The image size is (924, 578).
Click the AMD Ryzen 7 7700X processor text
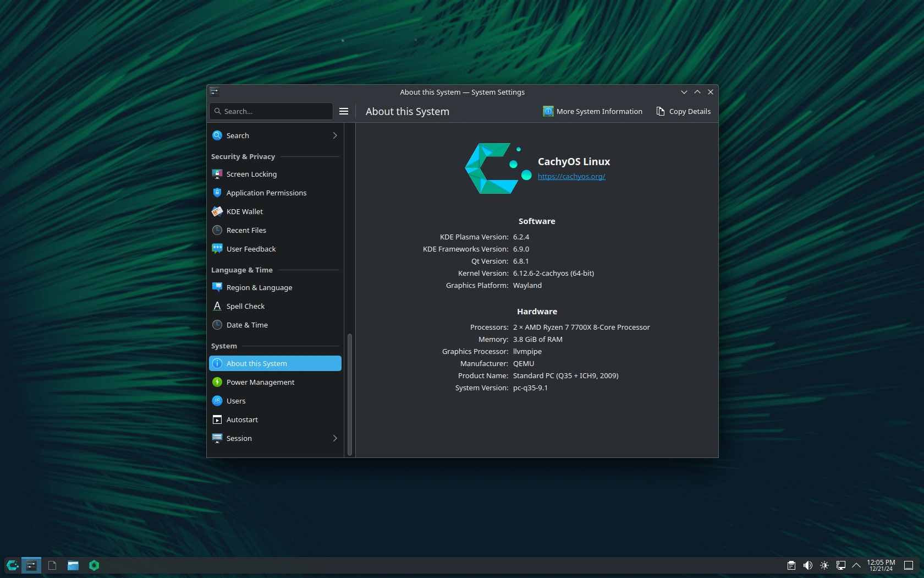tap(581, 327)
